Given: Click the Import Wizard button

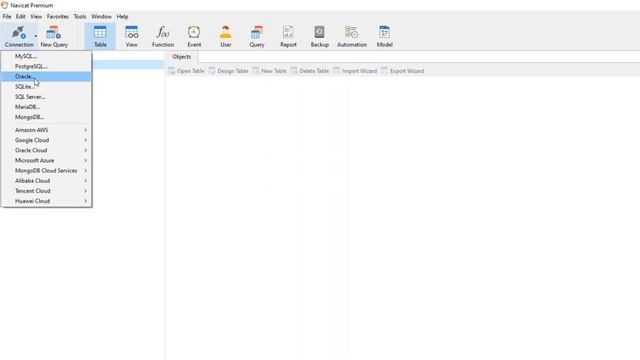Looking at the screenshot, I should click(355, 71).
